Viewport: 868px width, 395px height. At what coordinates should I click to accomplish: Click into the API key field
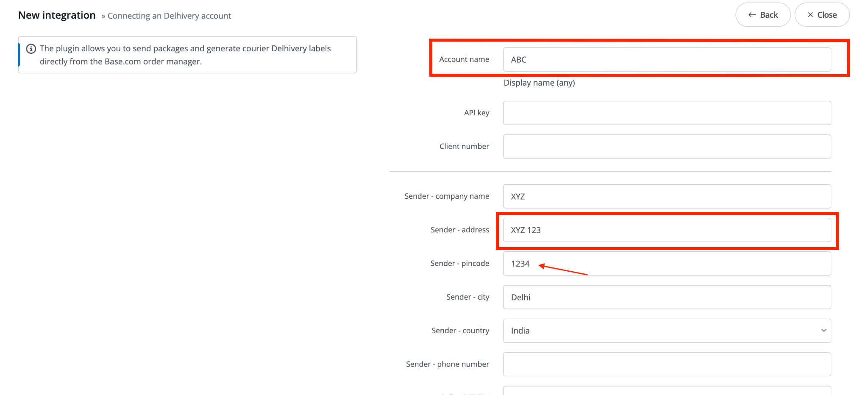coord(666,113)
